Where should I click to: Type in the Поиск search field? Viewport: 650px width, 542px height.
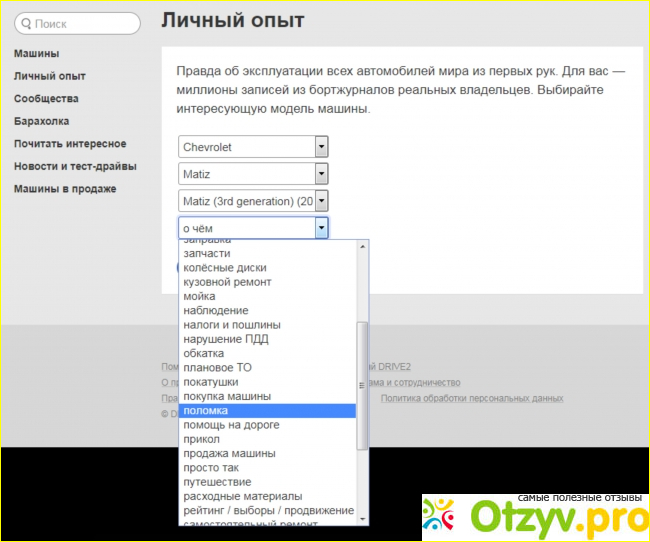click(84, 23)
